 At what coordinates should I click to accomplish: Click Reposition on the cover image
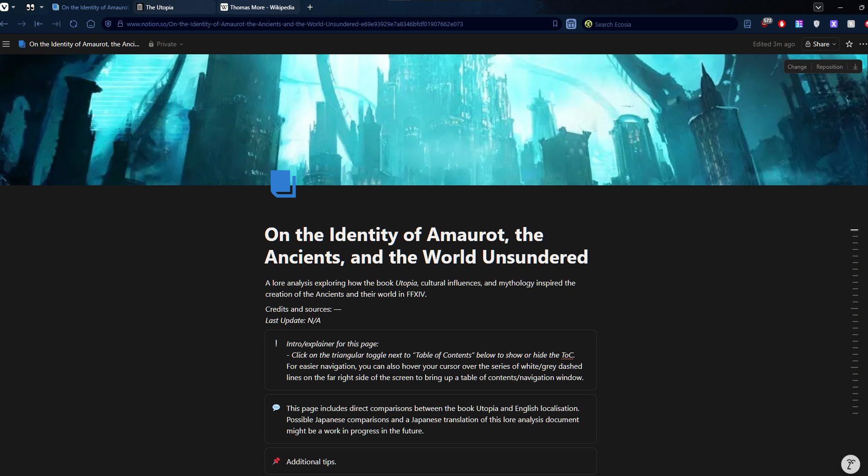(x=829, y=67)
